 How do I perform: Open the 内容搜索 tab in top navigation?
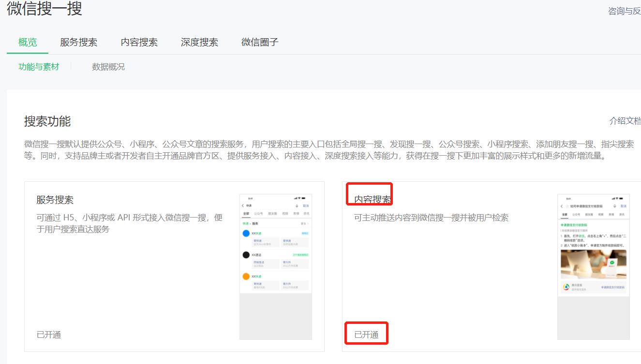tap(139, 42)
